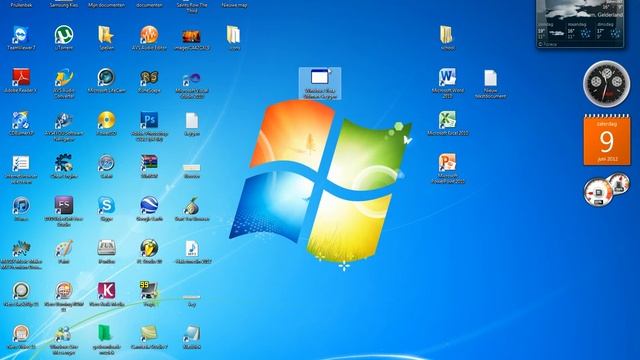Launch iTunes

point(20,206)
